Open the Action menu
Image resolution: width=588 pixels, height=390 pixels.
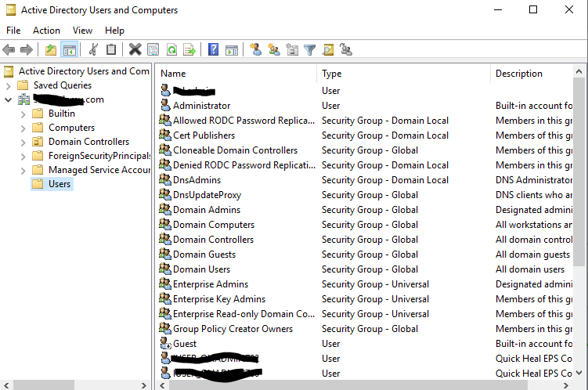tap(46, 31)
